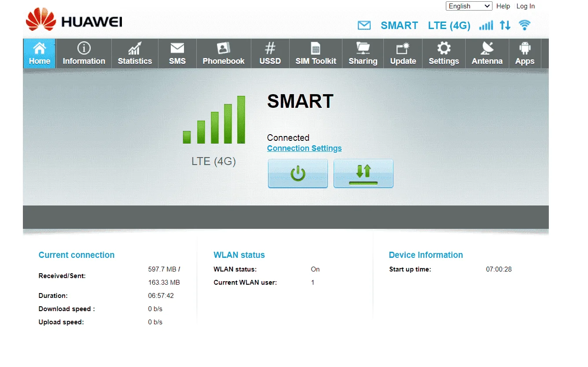This screenshot has height=367, width=588.
Task: Click the header signal strength bars icon
Action: (x=486, y=26)
